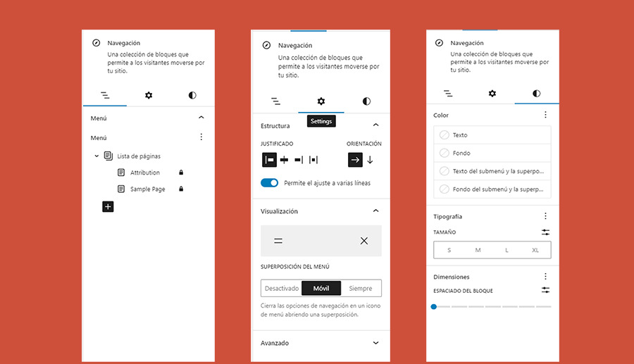
Task: Select space between items justification icon
Action: (x=313, y=160)
